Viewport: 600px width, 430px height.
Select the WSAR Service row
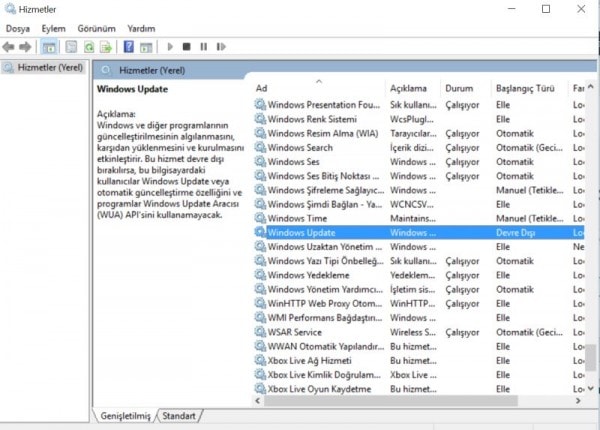pyautogui.click(x=419, y=332)
